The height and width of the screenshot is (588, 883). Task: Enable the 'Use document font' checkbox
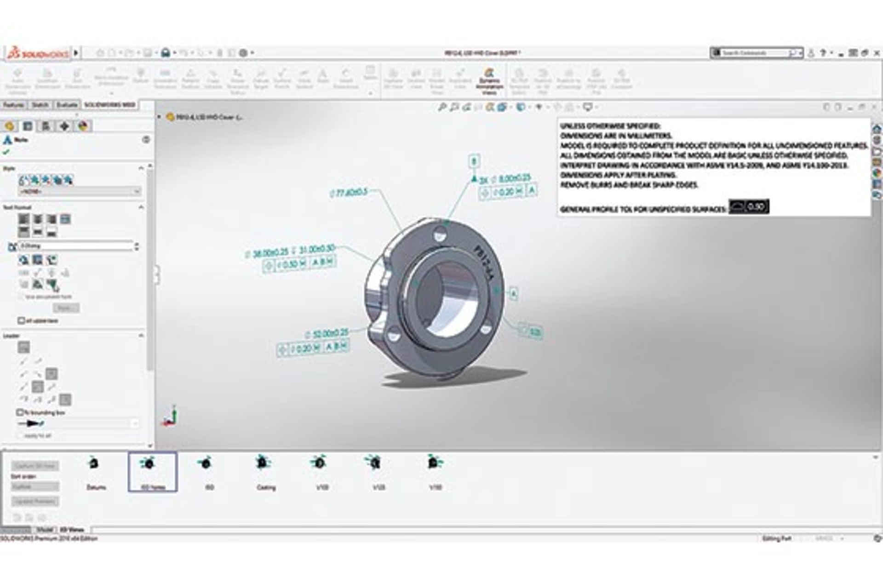click(20, 297)
